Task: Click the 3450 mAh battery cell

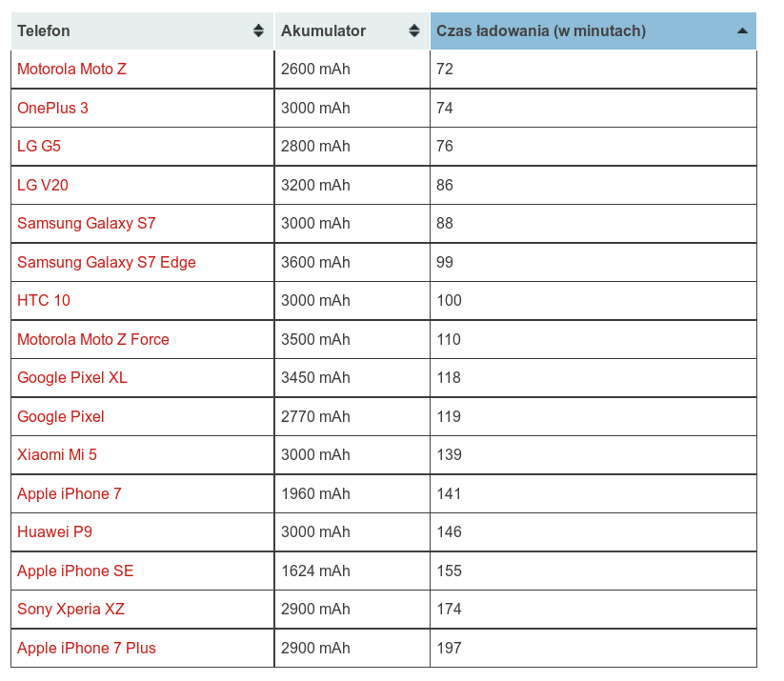Action: (x=352, y=377)
